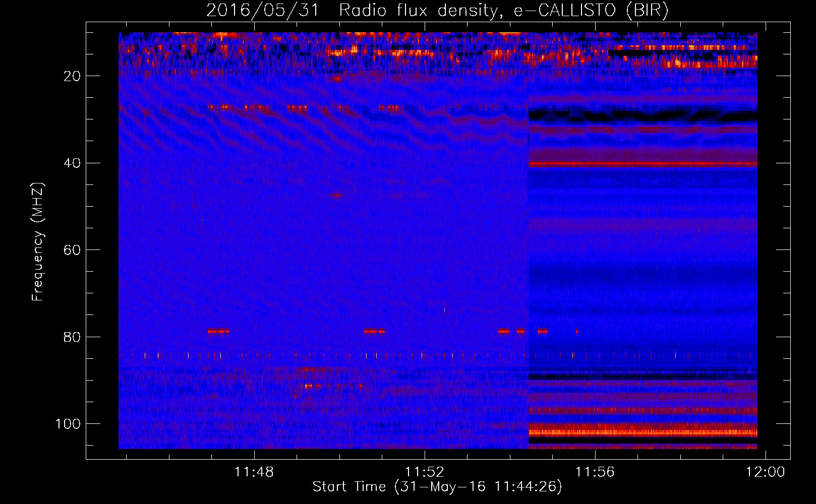Click the 'Start Time (31-May-16 11:44:26)' label
This screenshot has height=504, width=816.
click(x=437, y=487)
